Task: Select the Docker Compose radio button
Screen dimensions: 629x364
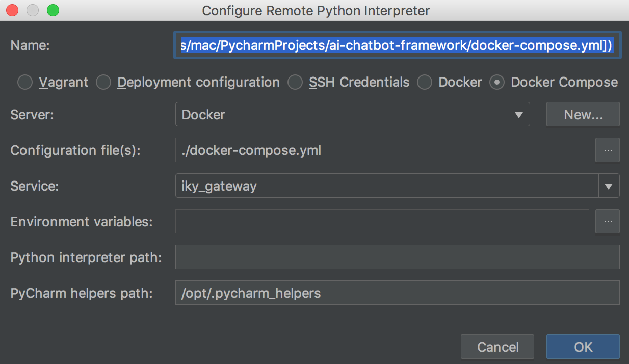Action: [497, 83]
